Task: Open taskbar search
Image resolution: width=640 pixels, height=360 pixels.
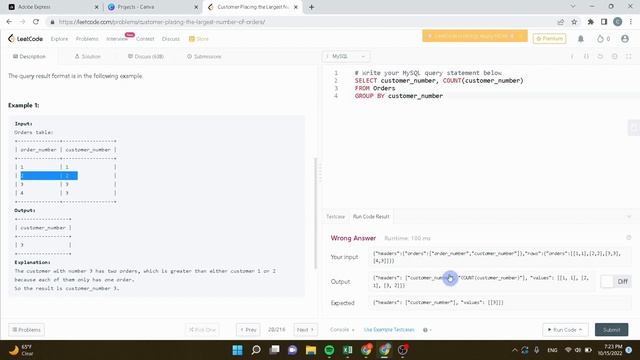Action: [x=256, y=350]
